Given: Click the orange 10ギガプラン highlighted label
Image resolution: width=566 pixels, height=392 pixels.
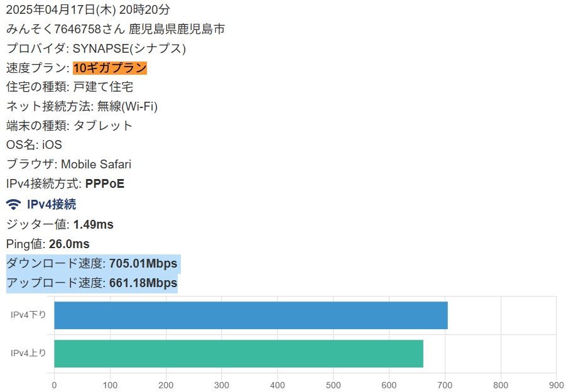Looking at the screenshot, I should coord(110,68).
